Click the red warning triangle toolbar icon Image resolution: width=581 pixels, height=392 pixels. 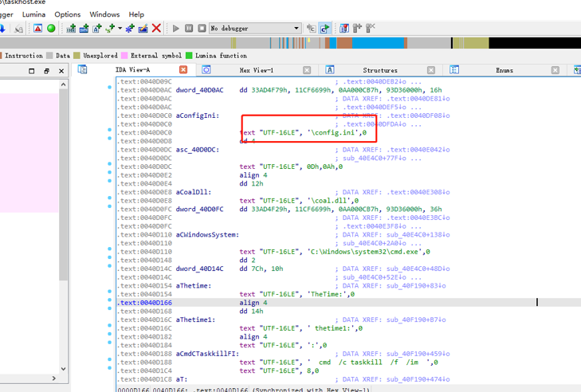37,28
